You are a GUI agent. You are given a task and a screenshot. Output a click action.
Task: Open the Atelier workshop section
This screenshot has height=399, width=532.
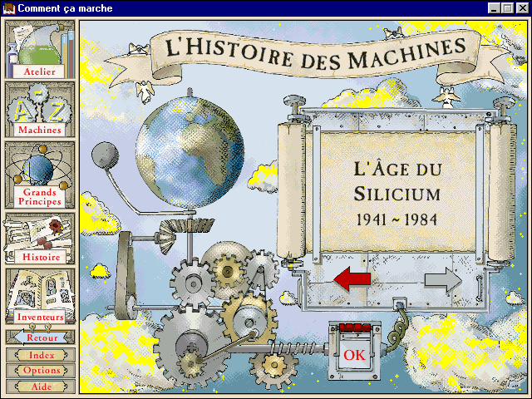(40, 50)
